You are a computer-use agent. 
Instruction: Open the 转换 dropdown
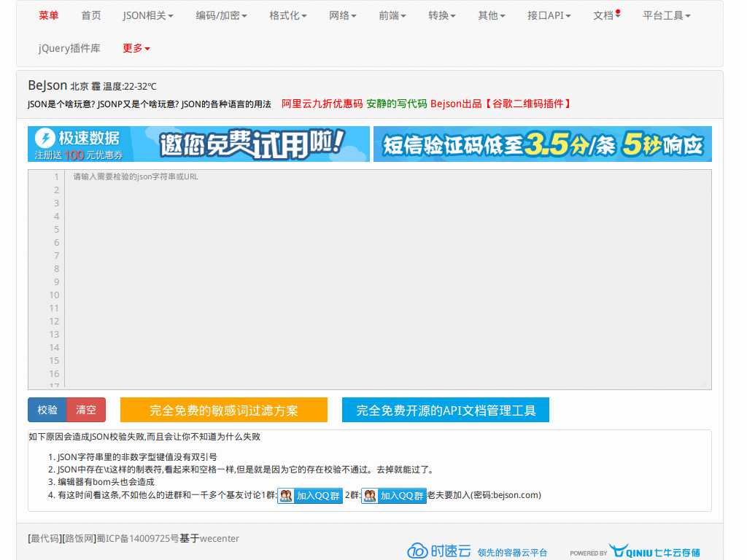(441, 16)
